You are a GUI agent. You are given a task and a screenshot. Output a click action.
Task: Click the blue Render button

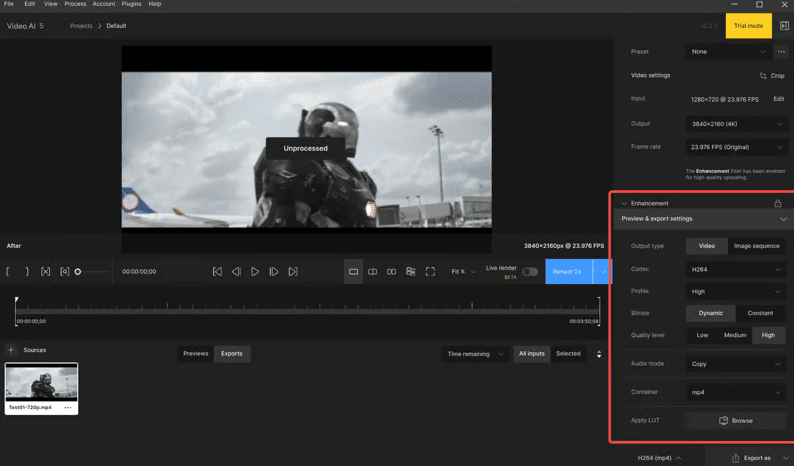569,272
